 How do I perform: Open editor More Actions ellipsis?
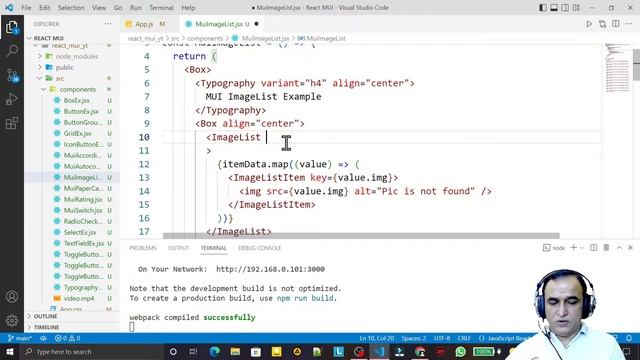(x=629, y=24)
